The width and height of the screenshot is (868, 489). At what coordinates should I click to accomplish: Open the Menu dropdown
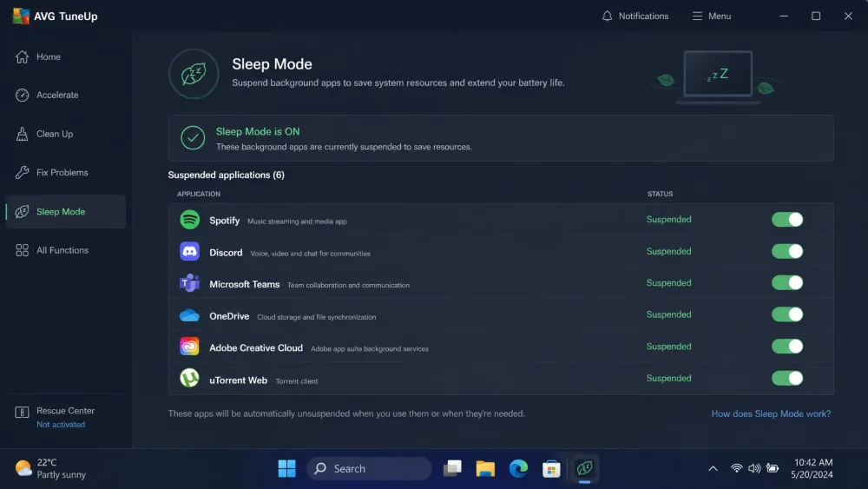coord(712,16)
